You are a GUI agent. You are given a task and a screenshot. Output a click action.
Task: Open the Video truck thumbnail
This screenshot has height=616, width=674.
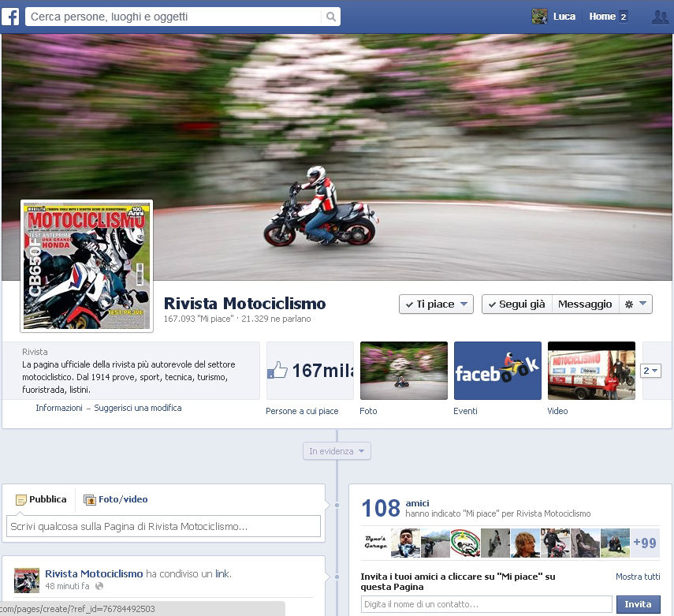(x=591, y=371)
